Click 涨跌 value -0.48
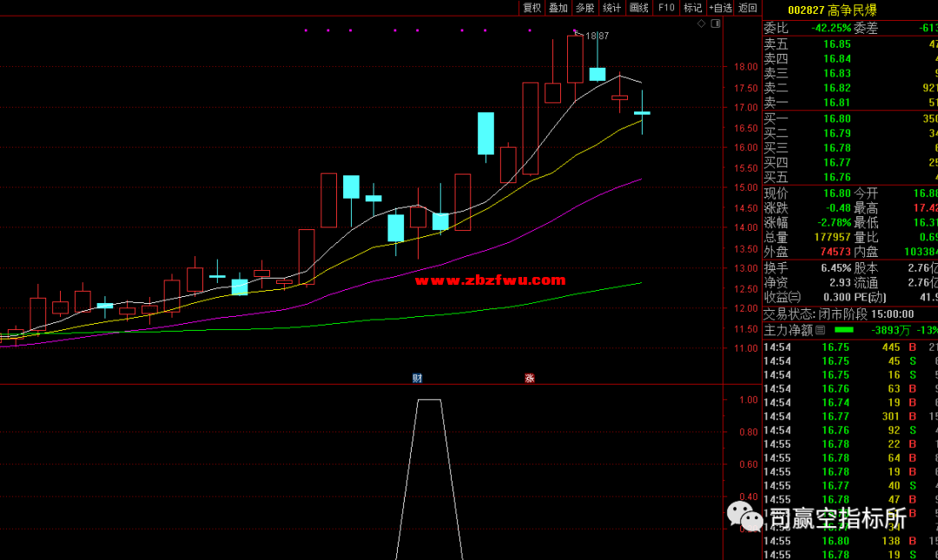 [838, 208]
